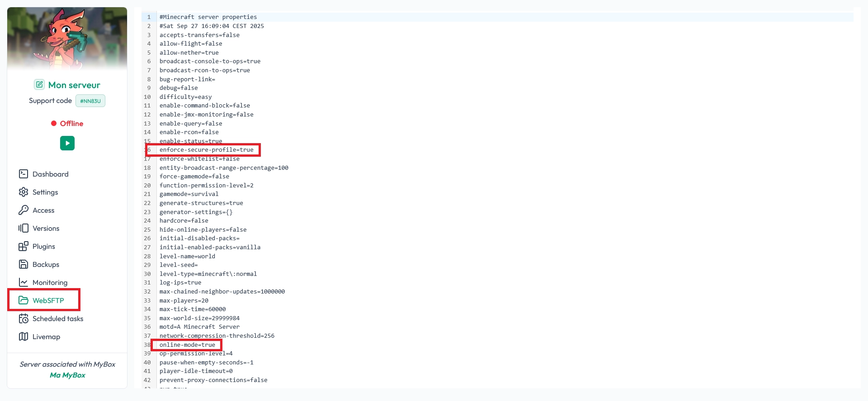Viewport: 868px width, 401px height.
Task: Click the Settings gear icon
Action: 24,192
